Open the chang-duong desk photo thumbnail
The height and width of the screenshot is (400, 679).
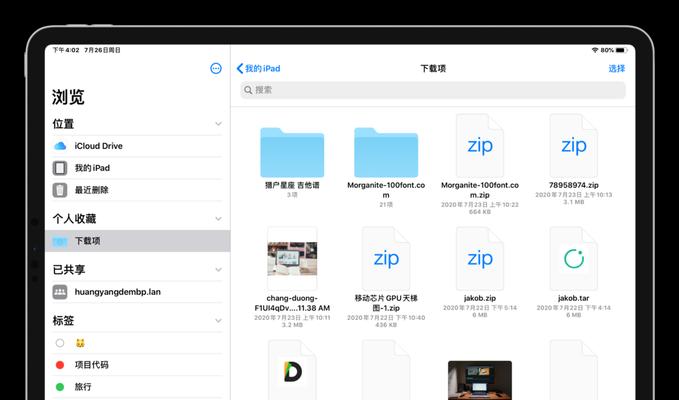[x=292, y=259]
